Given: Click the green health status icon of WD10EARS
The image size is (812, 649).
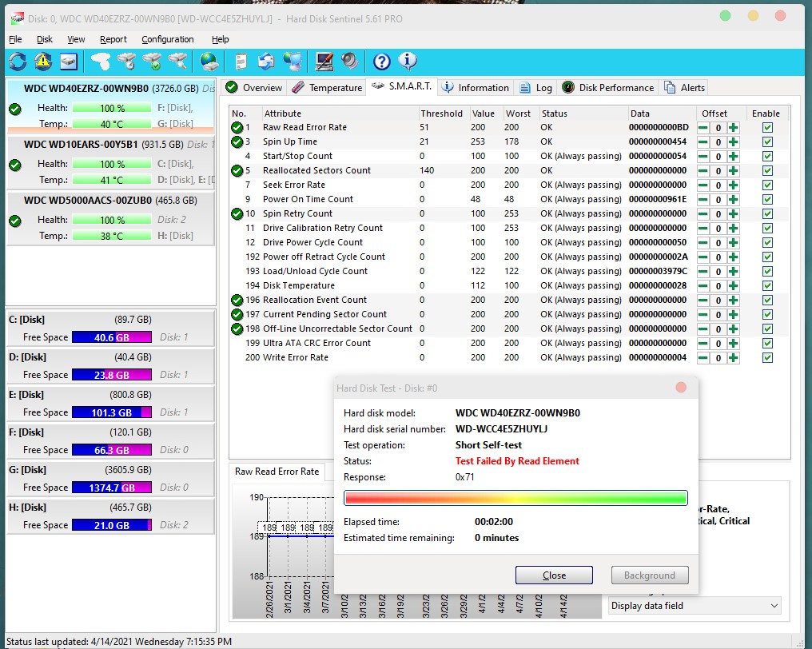Looking at the screenshot, I should (15, 165).
